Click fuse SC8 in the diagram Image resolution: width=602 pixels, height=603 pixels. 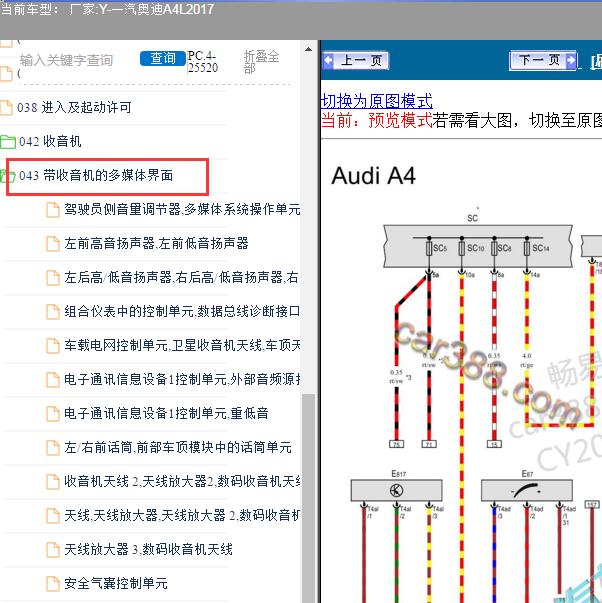(494, 248)
